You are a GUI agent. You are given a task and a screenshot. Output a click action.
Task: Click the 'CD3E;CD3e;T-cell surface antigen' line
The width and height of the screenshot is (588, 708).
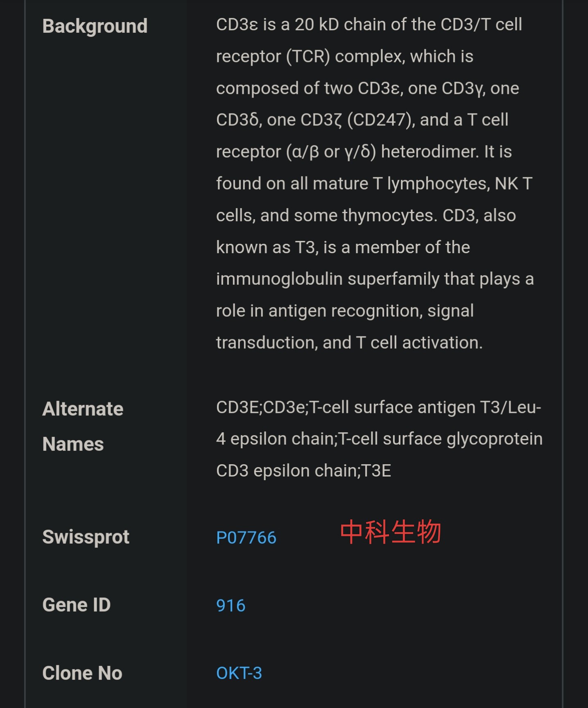(x=379, y=407)
